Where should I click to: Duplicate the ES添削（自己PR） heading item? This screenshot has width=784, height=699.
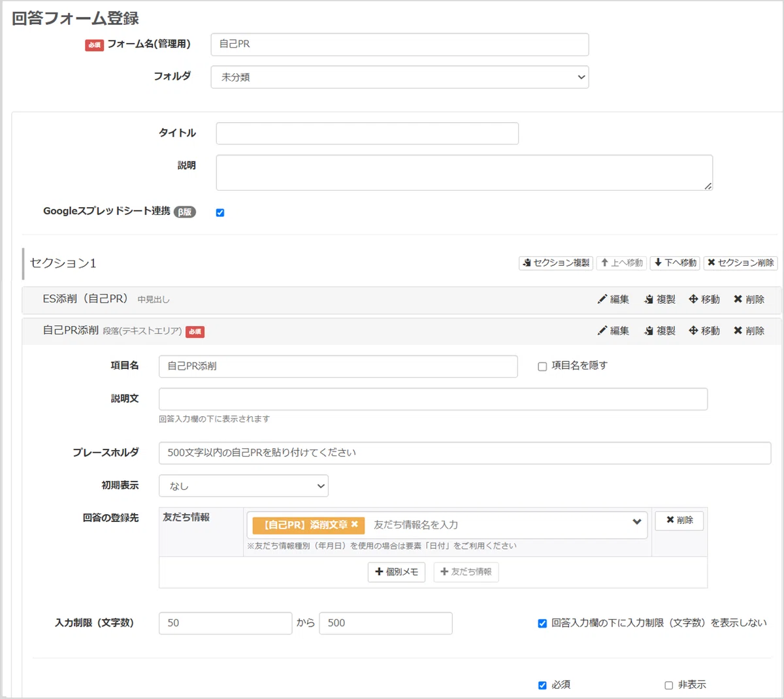click(660, 299)
